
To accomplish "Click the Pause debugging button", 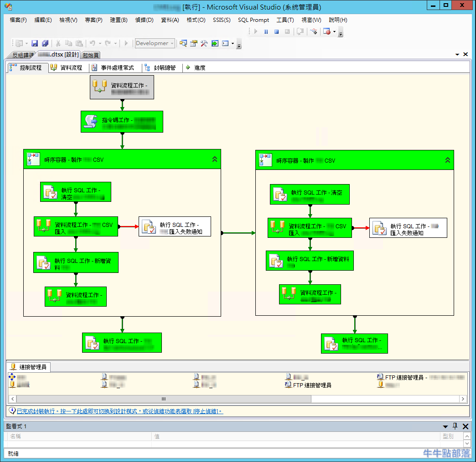I will point(266,31).
